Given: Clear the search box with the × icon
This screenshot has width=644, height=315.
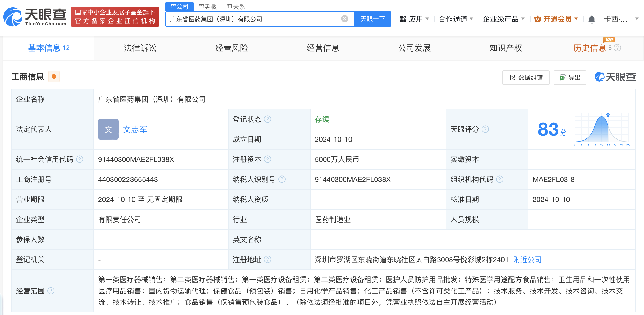Looking at the screenshot, I should click(x=344, y=19).
